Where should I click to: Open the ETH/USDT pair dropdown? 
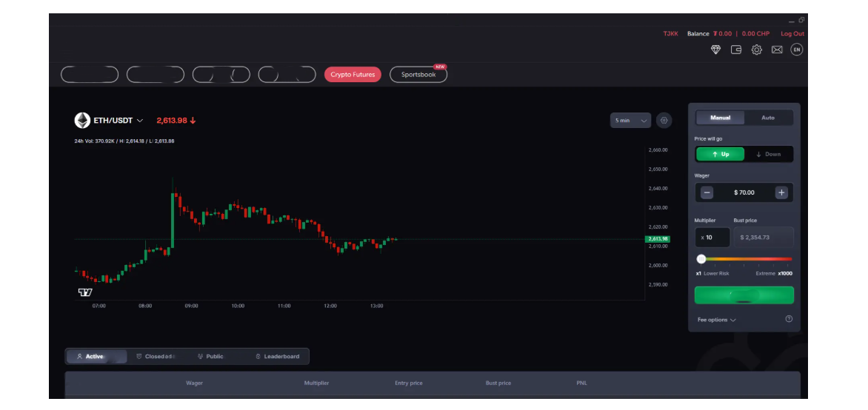pos(117,120)
